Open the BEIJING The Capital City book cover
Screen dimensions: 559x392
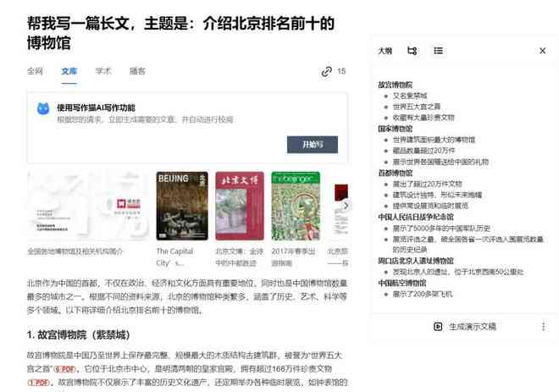(x=182, y=206)
